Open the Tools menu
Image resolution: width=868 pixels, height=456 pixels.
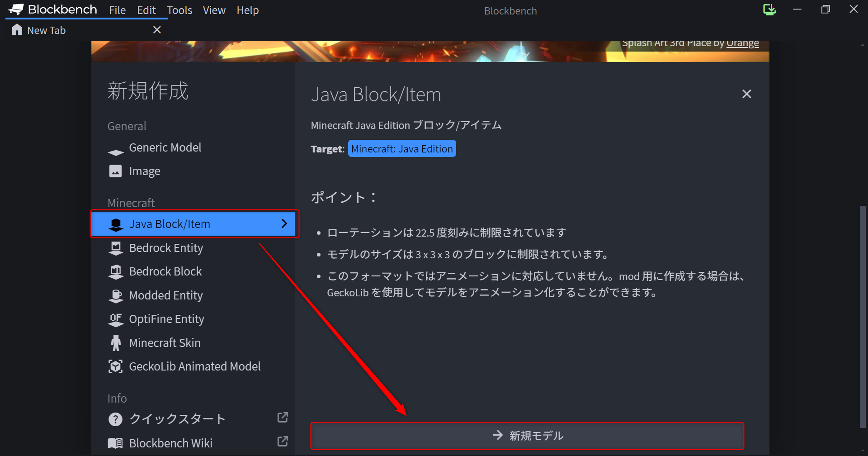[179, 10]
